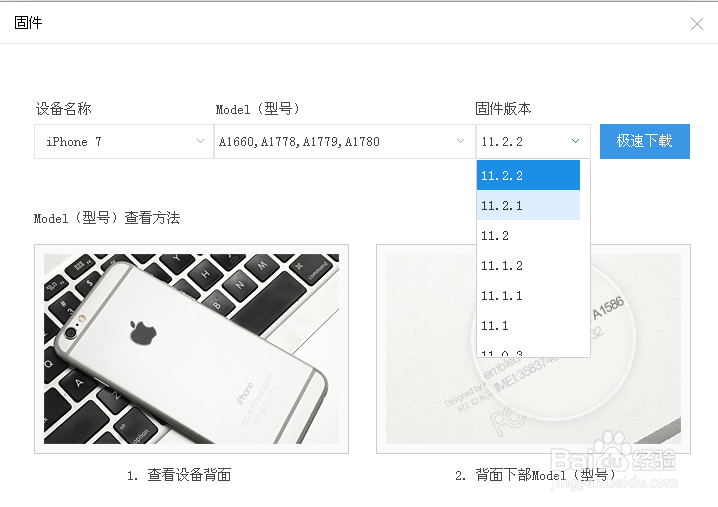Click the 设备名称 label
The image size is (718, 507).
64,109
